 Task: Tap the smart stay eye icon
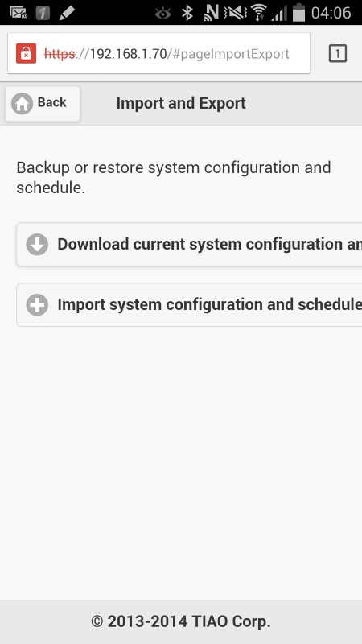(163, 14)
